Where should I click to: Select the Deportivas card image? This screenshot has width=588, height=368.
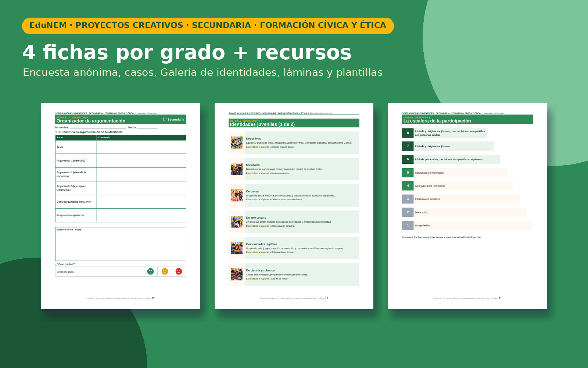[237, 142]
